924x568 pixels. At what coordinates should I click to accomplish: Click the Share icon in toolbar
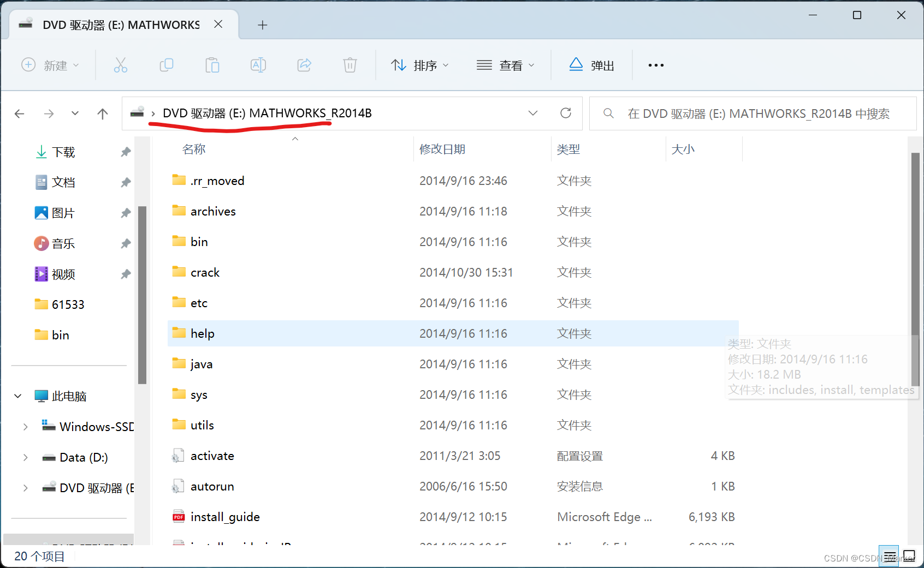point(304,65)
